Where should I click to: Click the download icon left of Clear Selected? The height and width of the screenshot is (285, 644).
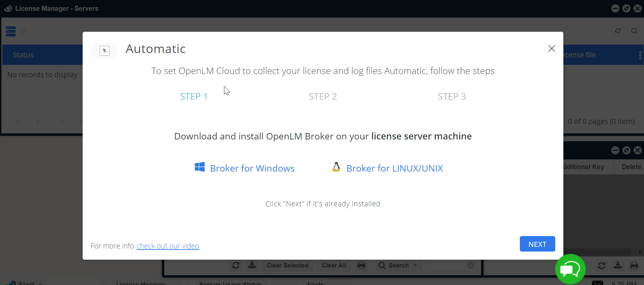click(x=252, y=265)
